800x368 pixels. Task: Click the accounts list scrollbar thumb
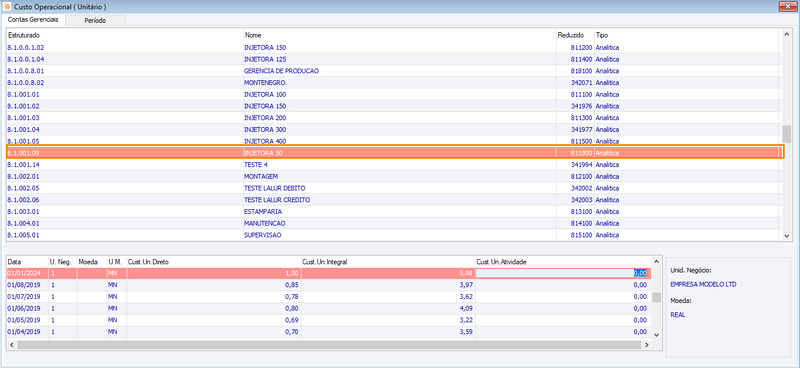pos(787,135)
